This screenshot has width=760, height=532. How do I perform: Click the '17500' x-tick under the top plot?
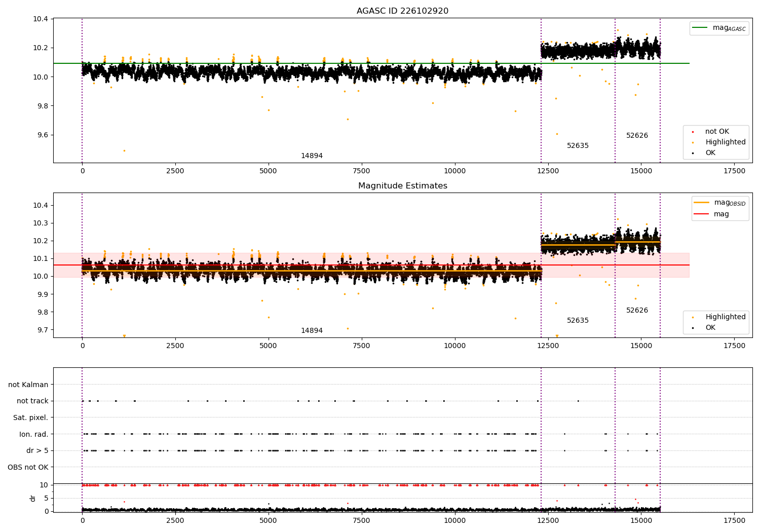coord(734,171)
